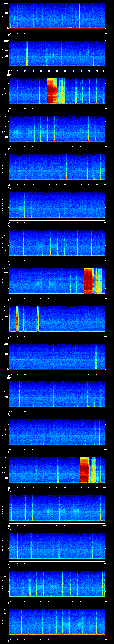Click the "28:00" end time label
114x644 pixels.
[105, 222]
